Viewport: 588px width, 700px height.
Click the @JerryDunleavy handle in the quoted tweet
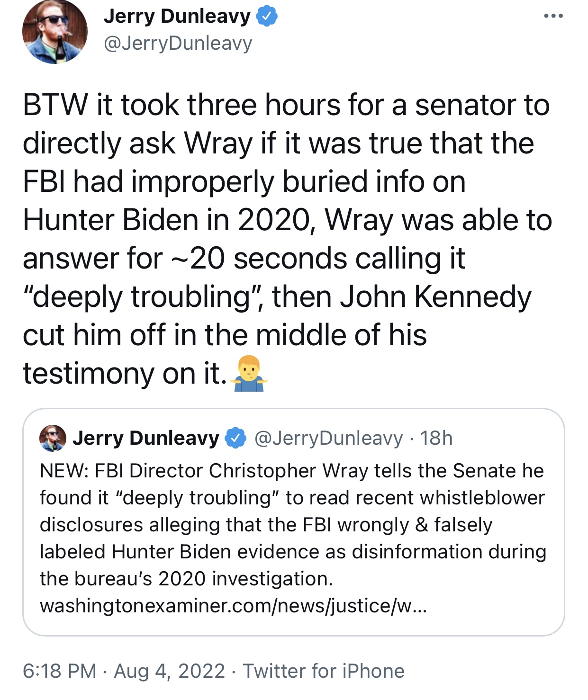tap(328, 438)
